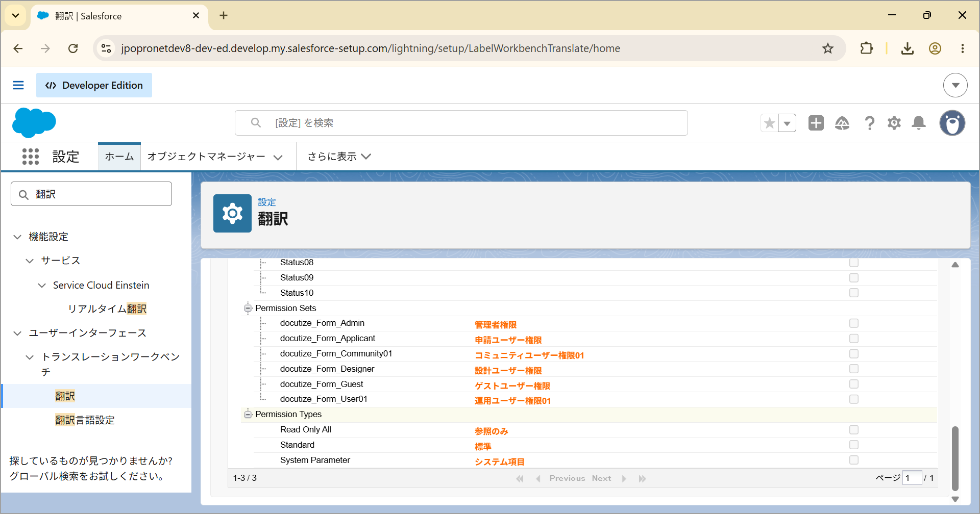Image resolution: width=980 pixels, height=514 pixels.
Task: Click the vertical scrollbar thumb
Action: 955,458
